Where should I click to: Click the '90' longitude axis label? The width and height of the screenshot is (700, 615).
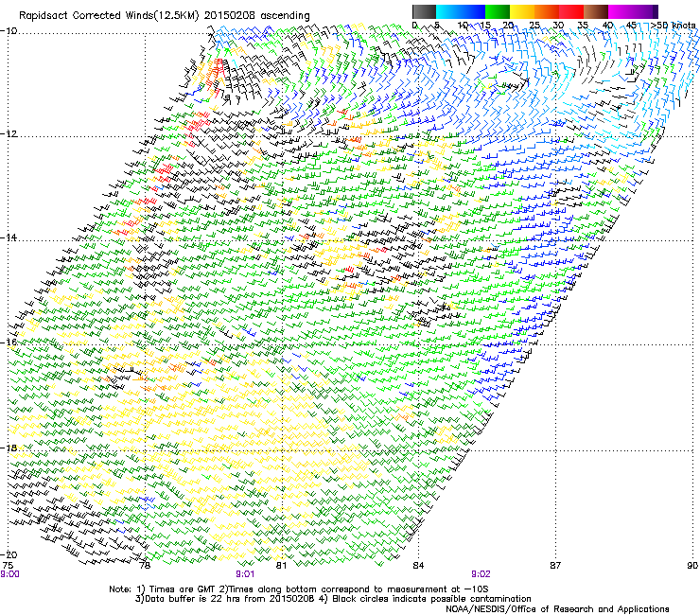pos(692,566)
